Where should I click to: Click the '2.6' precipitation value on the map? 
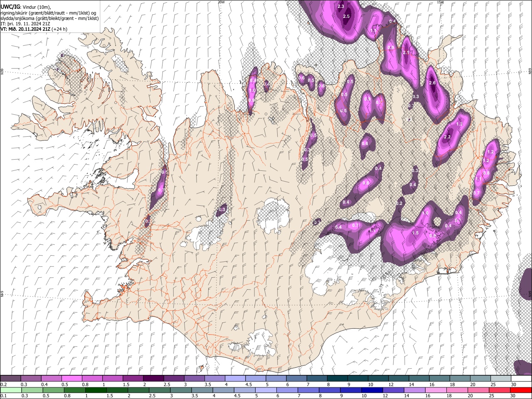[x=432, y=83]
